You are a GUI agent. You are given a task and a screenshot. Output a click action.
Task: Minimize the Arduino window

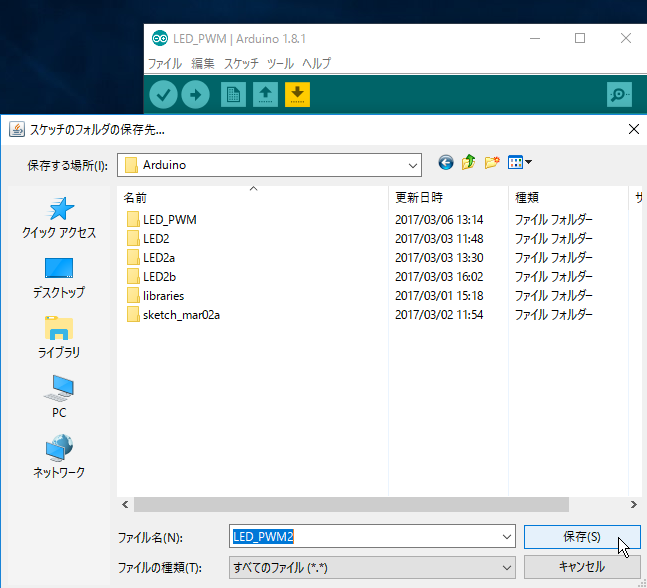tap(535, 38)
